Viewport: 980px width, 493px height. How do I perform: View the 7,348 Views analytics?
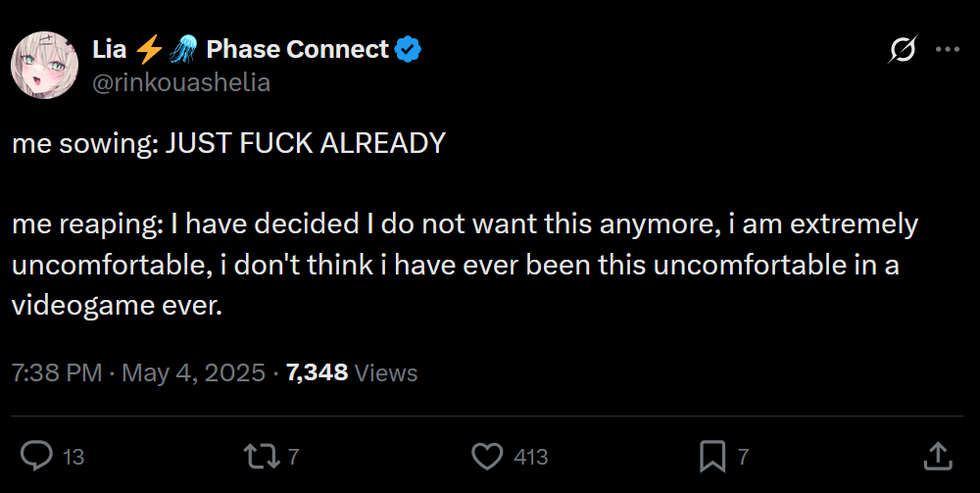point(352,372)
